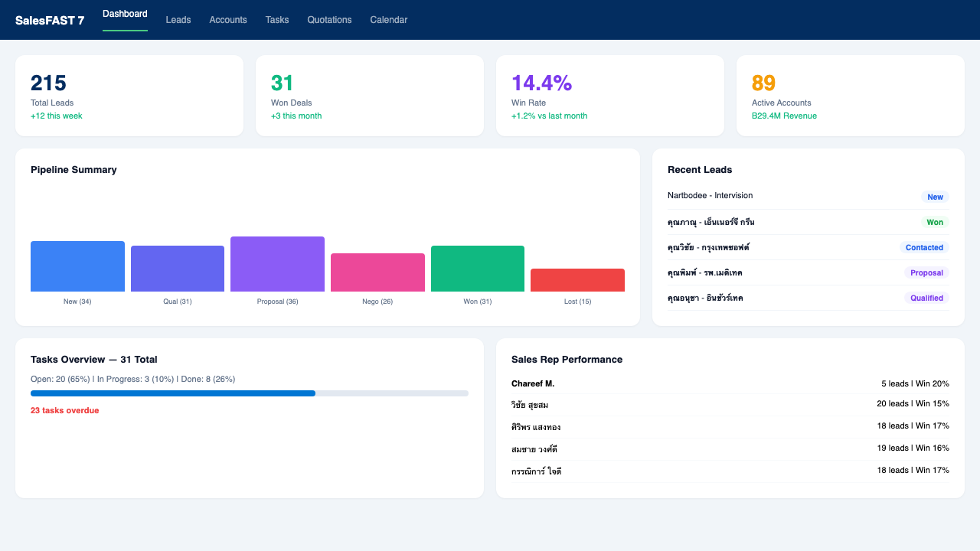Image resolution: width=980 pixels, height=551 pixels.
Task: Click the +3 this month text
Action: click(x=296, y=116)
